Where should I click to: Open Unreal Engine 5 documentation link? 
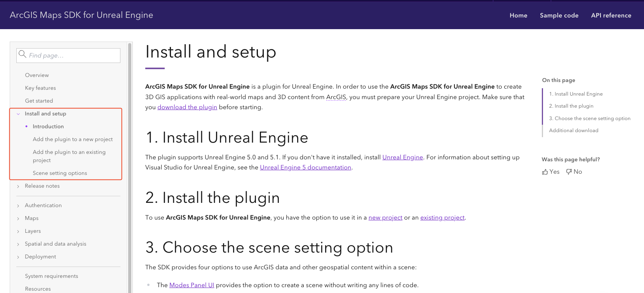[305, 167]
